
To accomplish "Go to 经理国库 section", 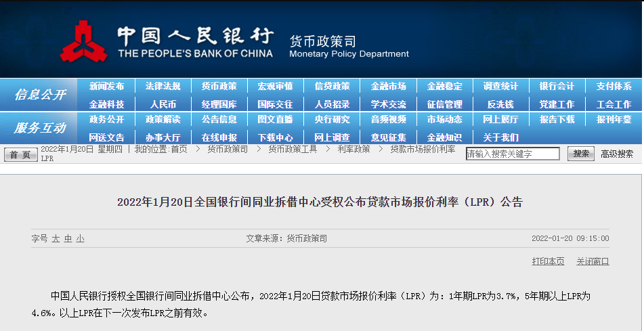I will coord(219,104).
